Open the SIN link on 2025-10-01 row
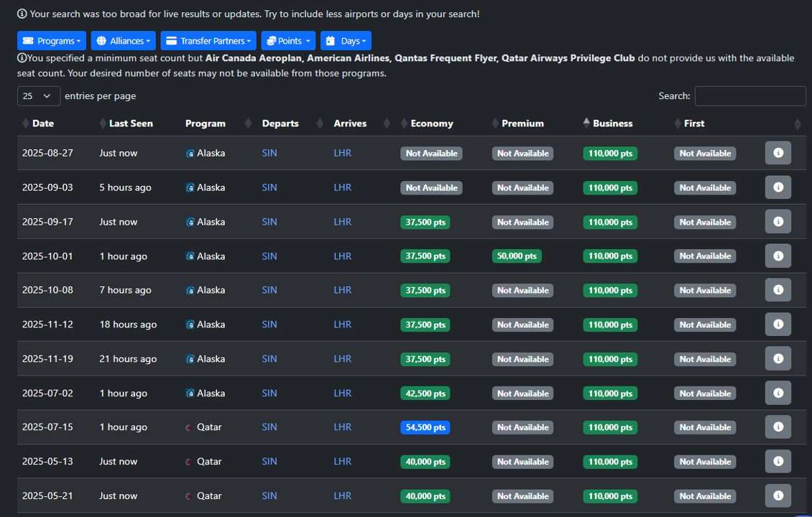 point(269,256)
